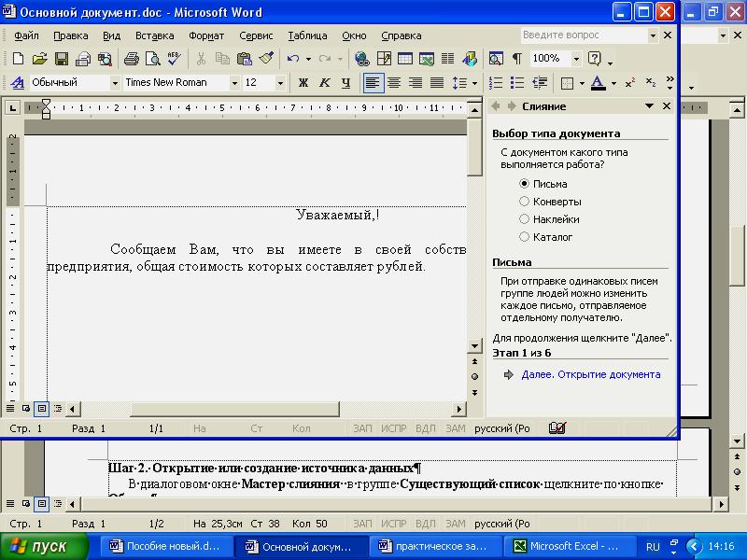
Task: Open the Пуск start button
Action: (44, 546)
